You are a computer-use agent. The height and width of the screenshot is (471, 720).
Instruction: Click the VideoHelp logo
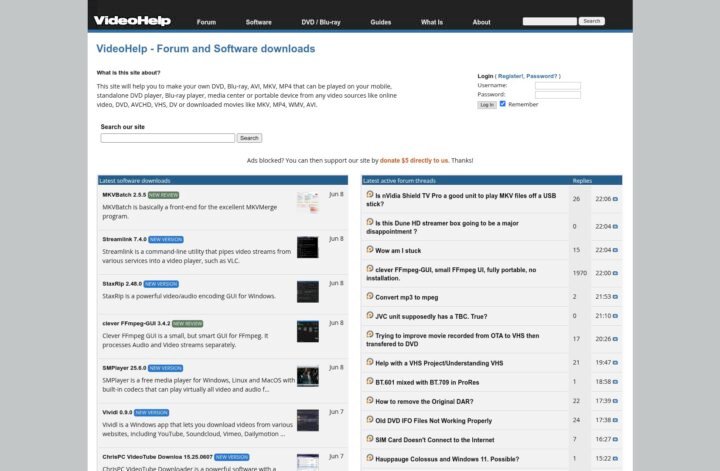click(x=132, y=21)
